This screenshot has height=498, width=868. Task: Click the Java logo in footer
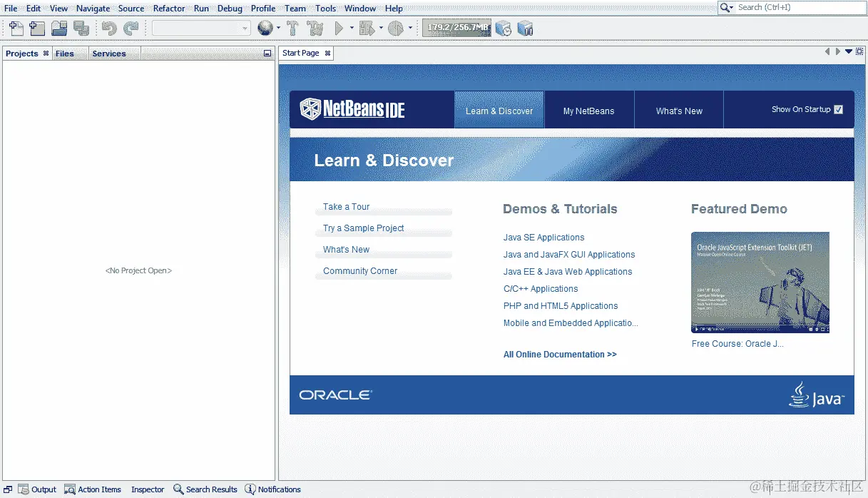pos(816,394)
